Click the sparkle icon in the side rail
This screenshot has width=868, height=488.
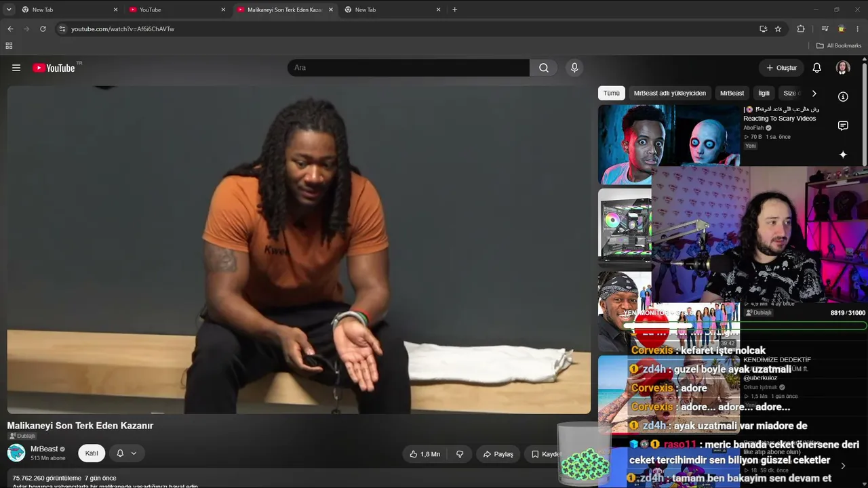[843, 155]
